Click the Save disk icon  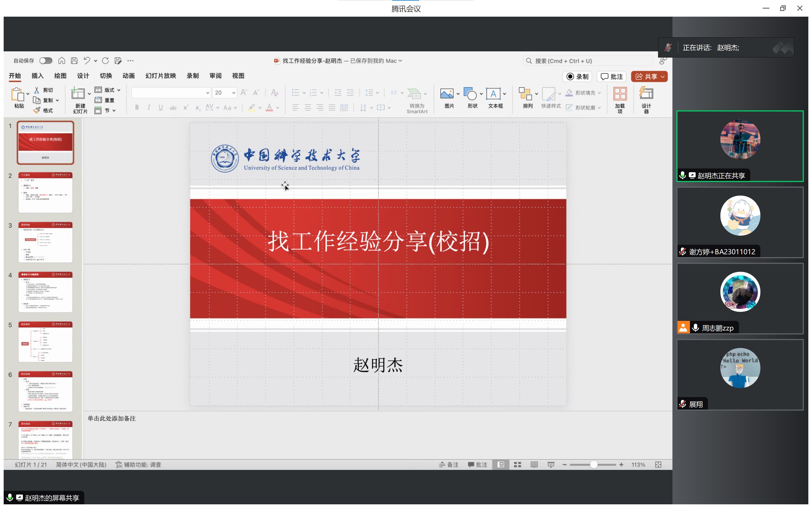74,60
